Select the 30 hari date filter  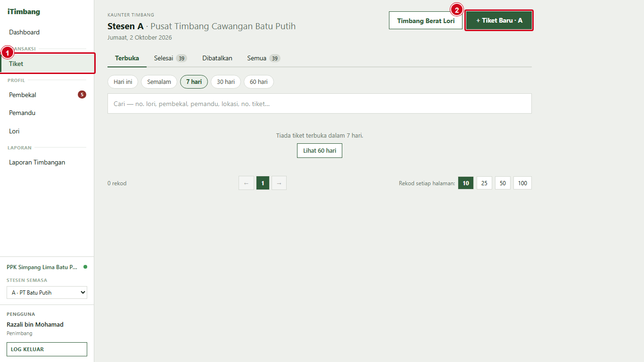tap(226, 82)
